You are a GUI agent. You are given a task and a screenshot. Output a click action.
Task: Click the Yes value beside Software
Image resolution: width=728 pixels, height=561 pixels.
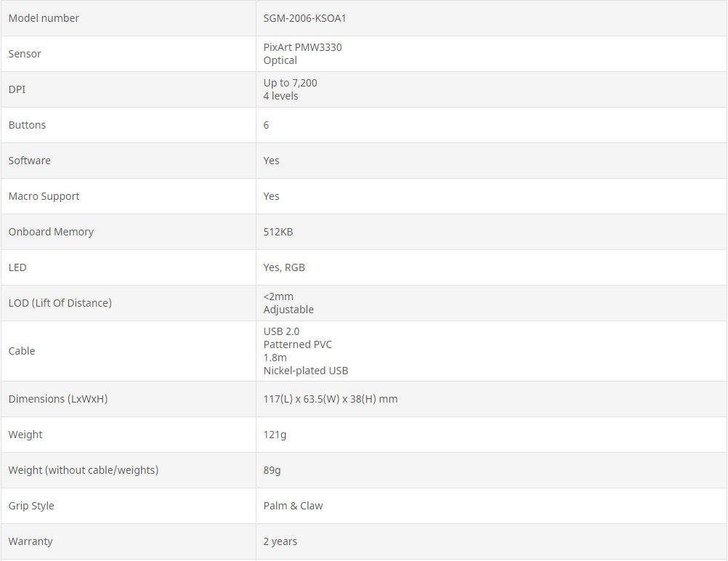(271, 161)
